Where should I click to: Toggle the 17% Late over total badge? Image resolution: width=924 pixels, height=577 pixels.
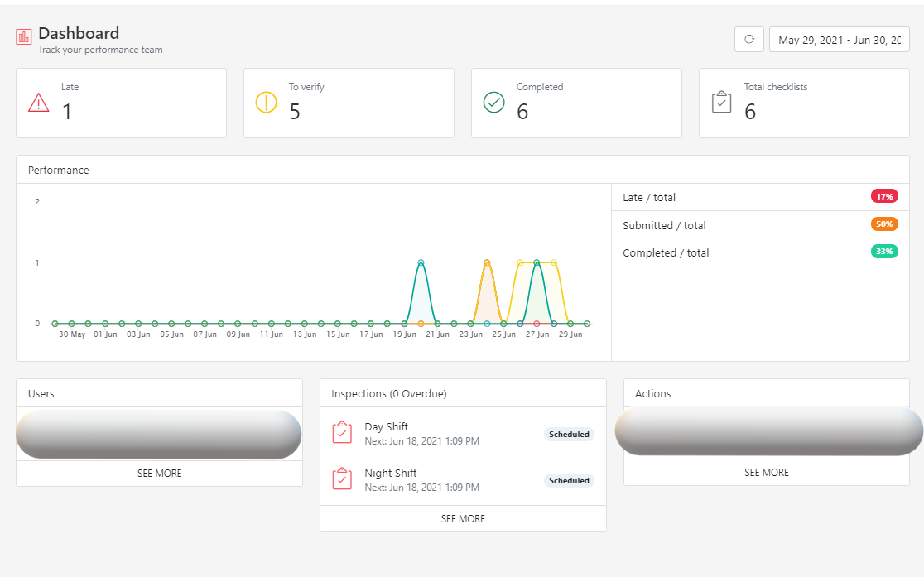884,196
